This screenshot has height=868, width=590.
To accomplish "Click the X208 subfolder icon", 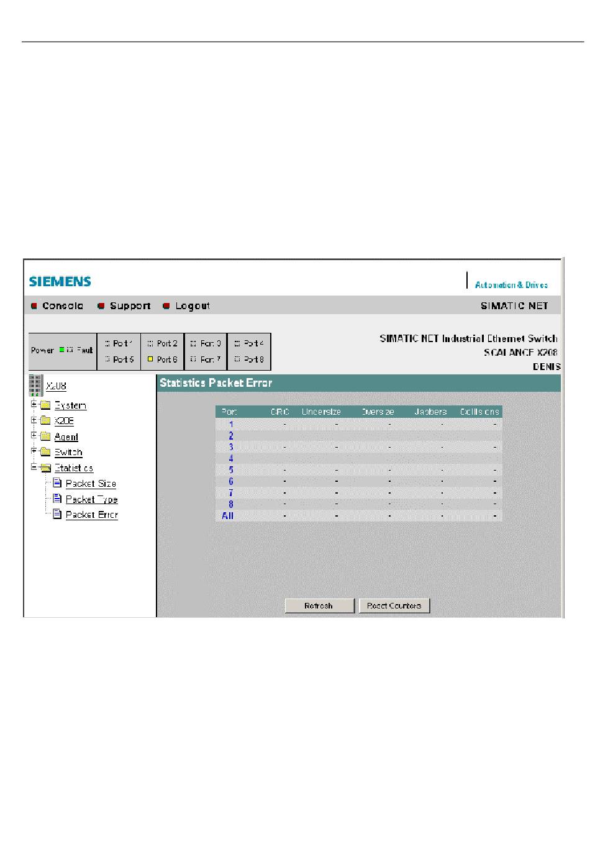I will click(x=45, y=420).
